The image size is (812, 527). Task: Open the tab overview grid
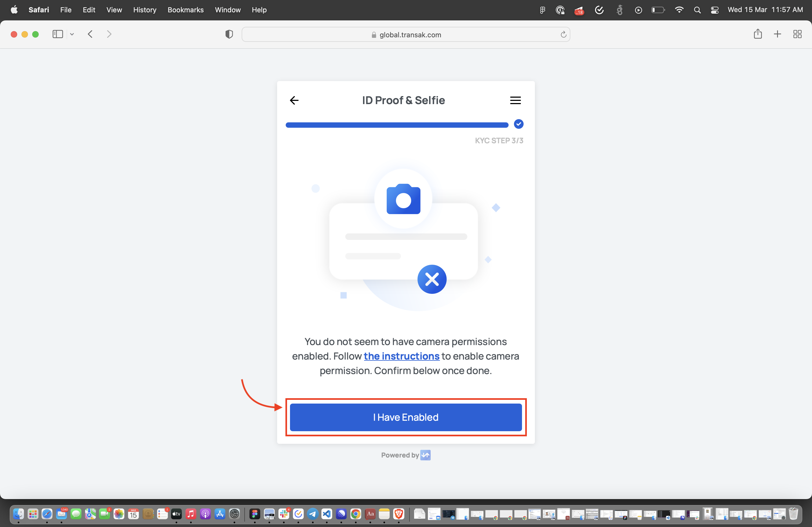pos(798,34)
